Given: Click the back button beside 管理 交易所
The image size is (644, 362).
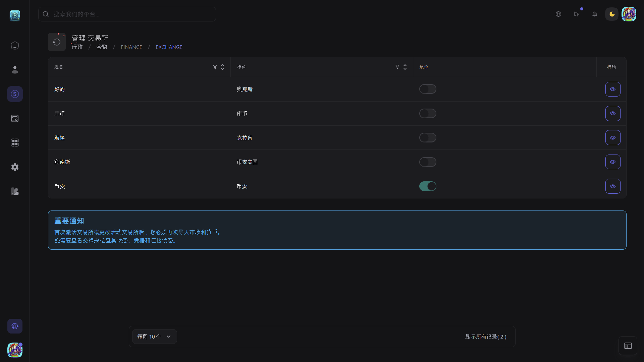Looking at the screenshot, I should pyautogui.click(x=57, y=42).
